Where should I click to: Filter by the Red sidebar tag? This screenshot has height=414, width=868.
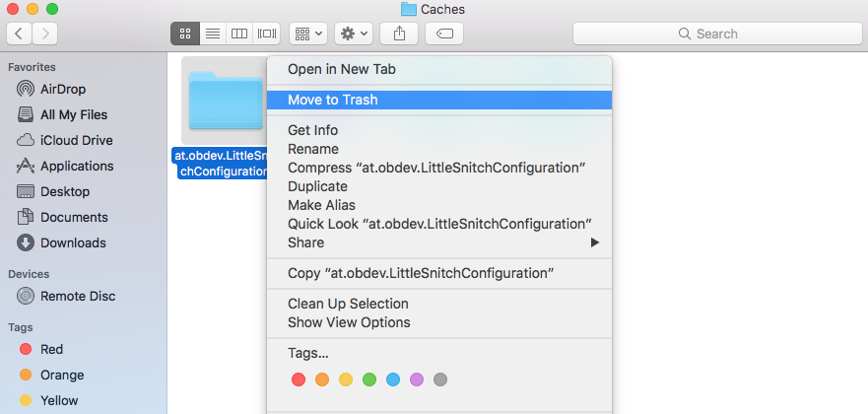point(41,349)
